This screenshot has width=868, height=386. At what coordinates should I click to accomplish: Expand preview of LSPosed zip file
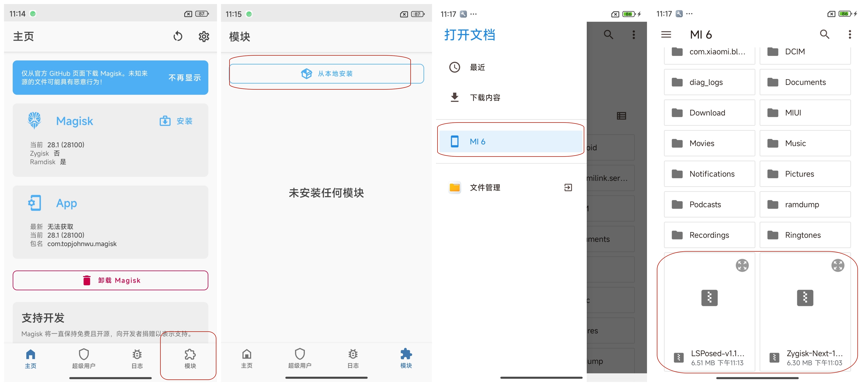(x=742, y=265)
